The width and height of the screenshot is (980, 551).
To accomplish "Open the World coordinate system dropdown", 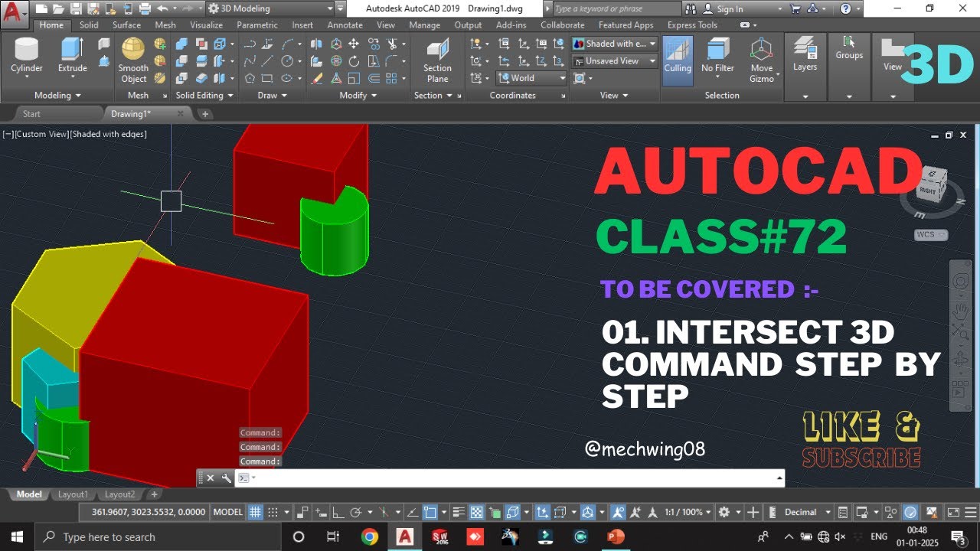I will click(531, 77).
